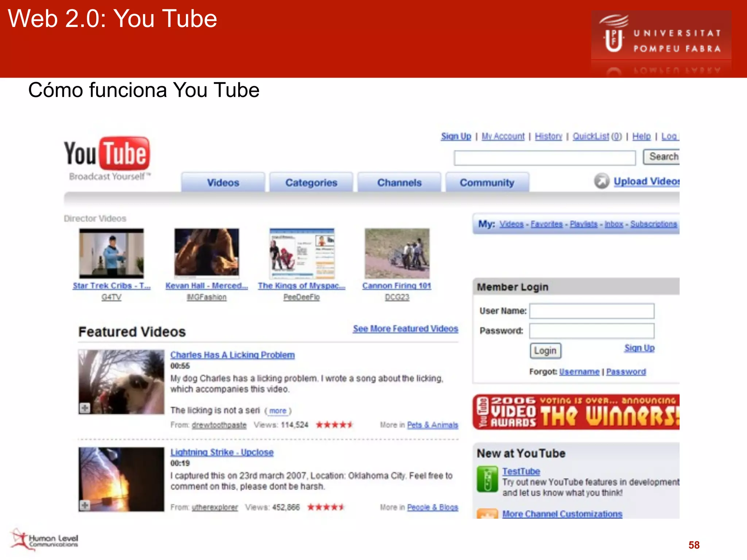Open the My Account link
Image resolution: width=747 pixels, height=560 pixels.
click(x=503, y=136)
